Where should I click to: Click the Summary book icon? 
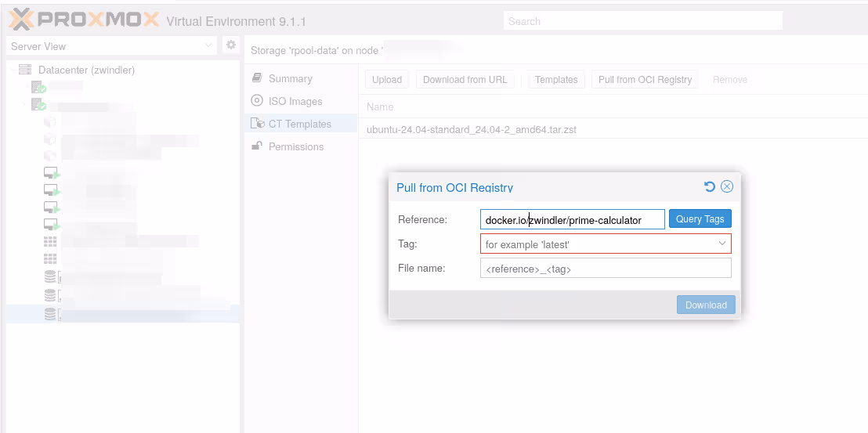pos(257,78)
